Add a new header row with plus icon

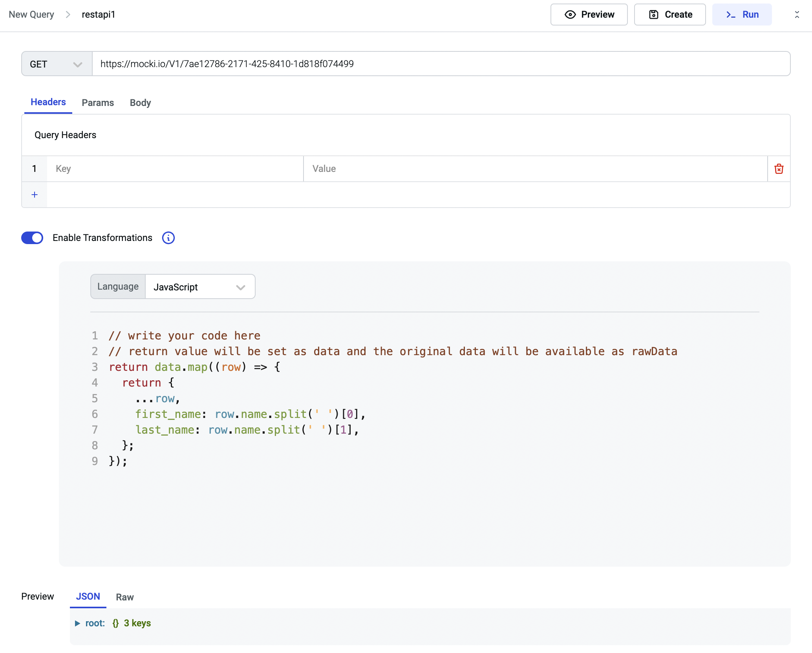pos(35,195)
